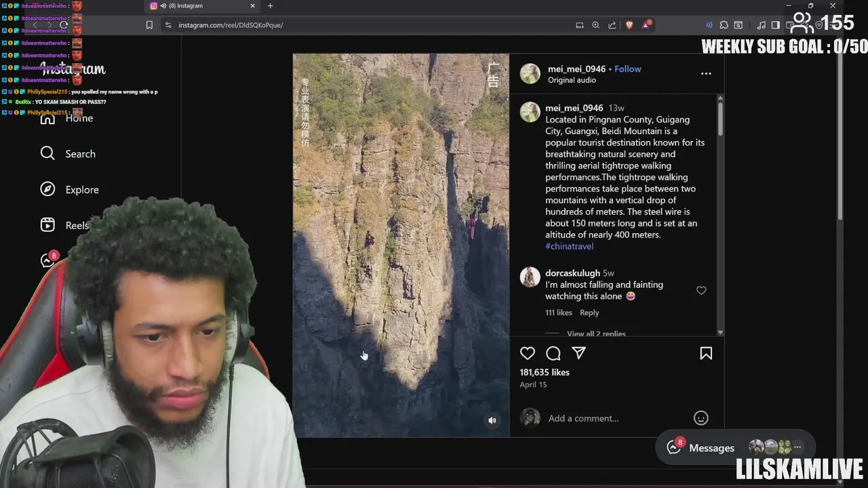This screenshot has width=868, height=488.
Task: Open Explore in the Instagram sidebar
Action: [x=69, y=190]
